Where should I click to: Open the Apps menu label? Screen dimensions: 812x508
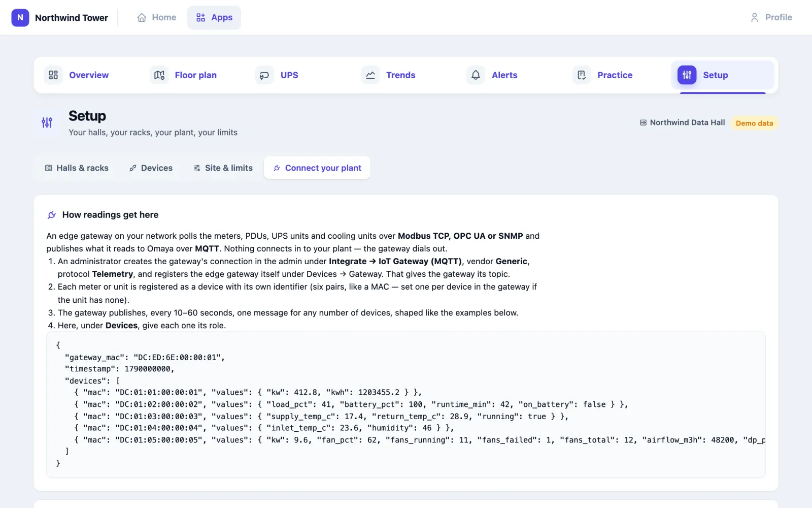pos(222,17)
